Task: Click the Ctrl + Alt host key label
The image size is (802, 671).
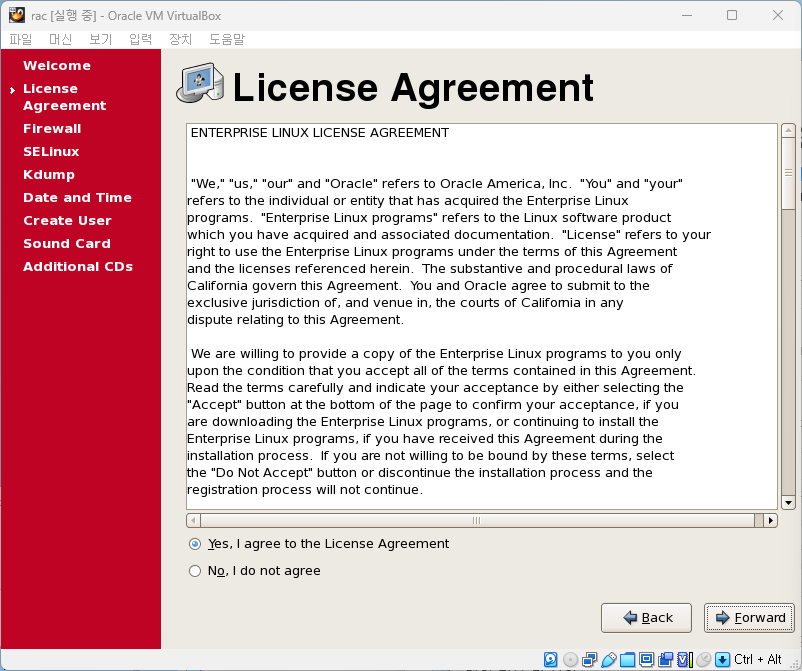Action: coord(758,659)
